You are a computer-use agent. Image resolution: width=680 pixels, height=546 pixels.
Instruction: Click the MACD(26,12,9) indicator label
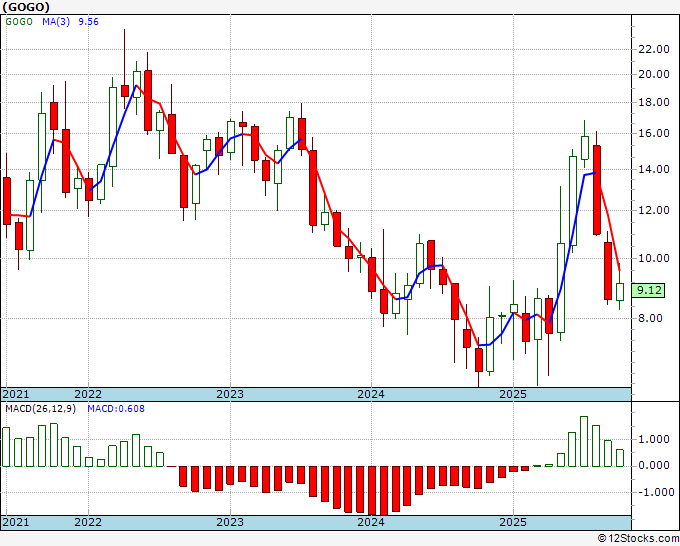[x=40, y=409]
